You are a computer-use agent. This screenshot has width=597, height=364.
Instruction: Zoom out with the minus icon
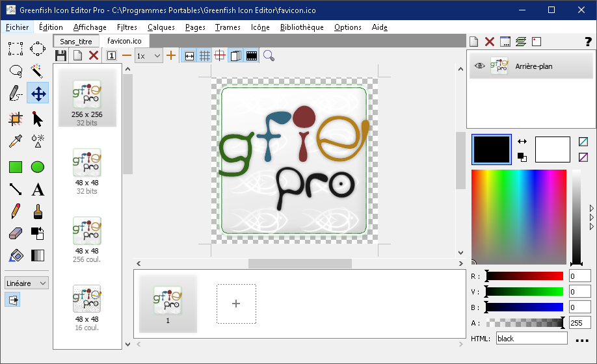[x=127, y=56]
